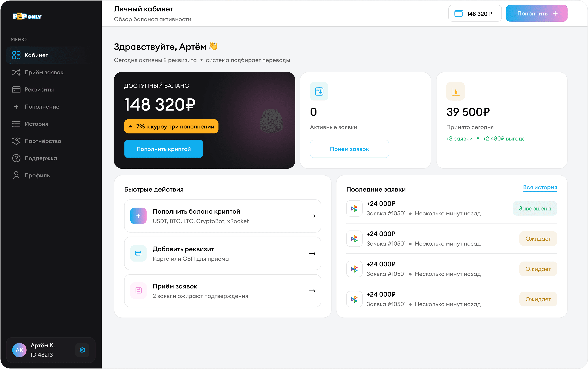Click the P2P Only logo
The image size is (588, 369).
(27, 16)
